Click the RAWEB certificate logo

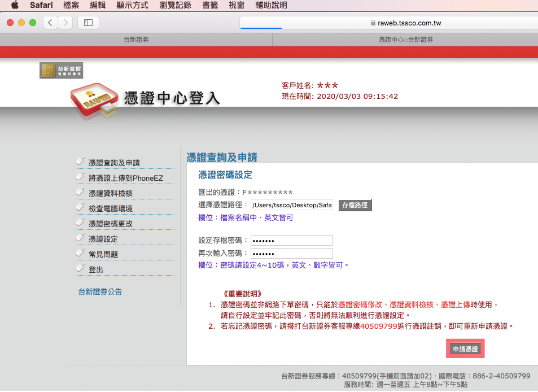94,100
